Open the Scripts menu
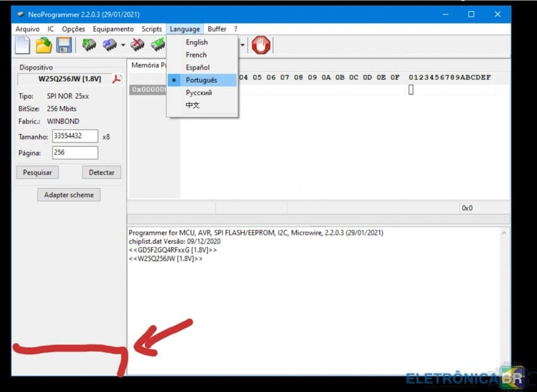The width and height of the screenshot is (537, 392). click(x=152, y=29)
